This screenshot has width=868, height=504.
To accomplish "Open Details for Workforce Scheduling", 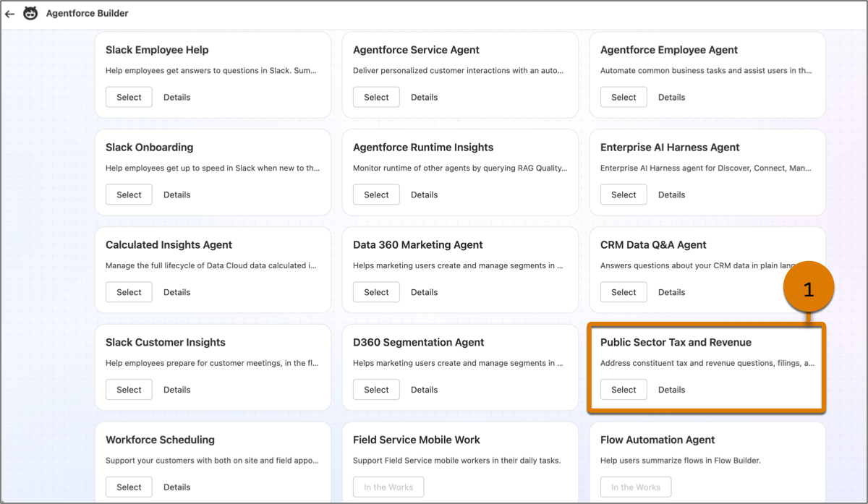I will pyautogui.click(x=176, y=487).
